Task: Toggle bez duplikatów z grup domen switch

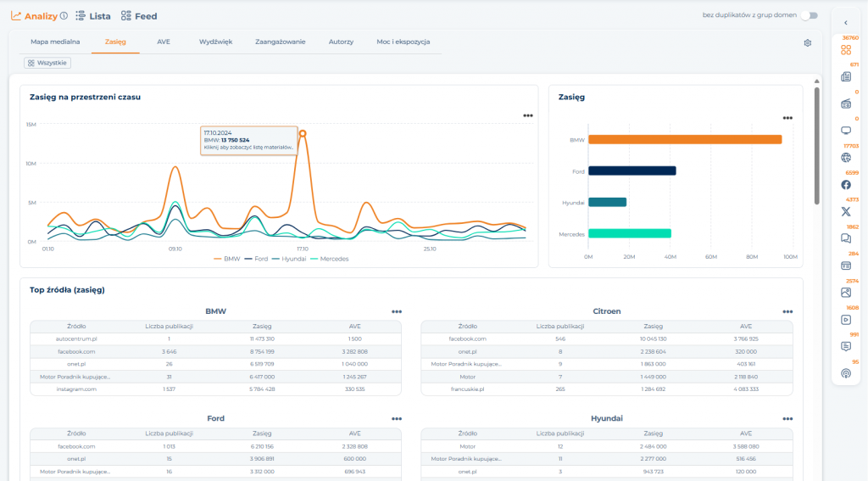Action: [810, 15]
